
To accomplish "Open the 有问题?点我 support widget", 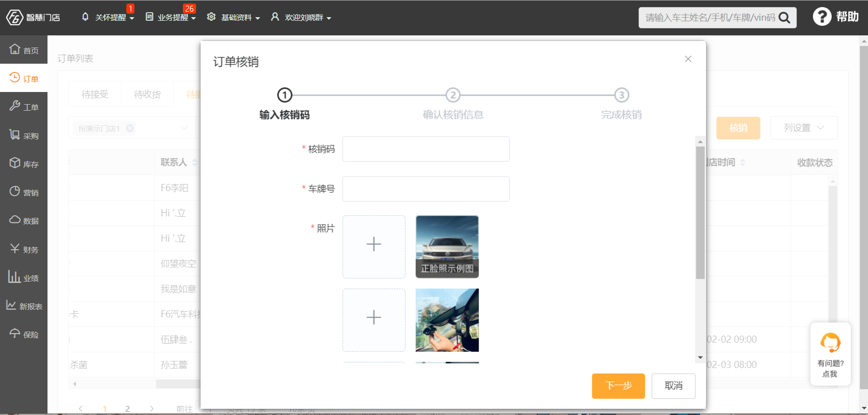I will tap(830, 354).
